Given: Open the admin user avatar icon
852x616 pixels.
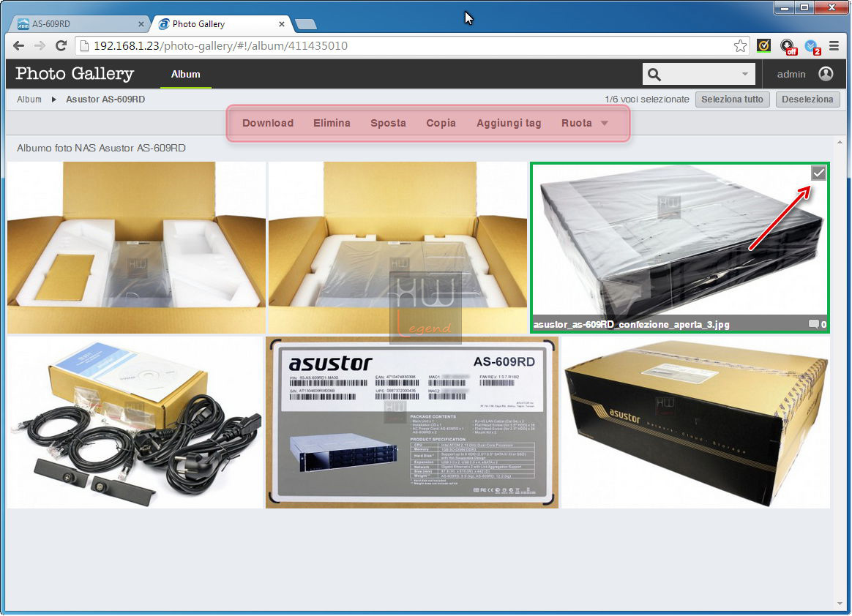Looking at the screenshot, I should [x=826, y=74].
